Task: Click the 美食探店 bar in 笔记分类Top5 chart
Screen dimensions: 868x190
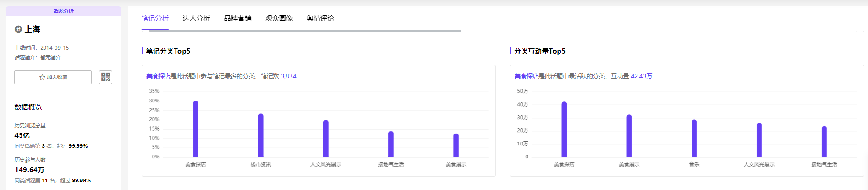Action: 196,129
